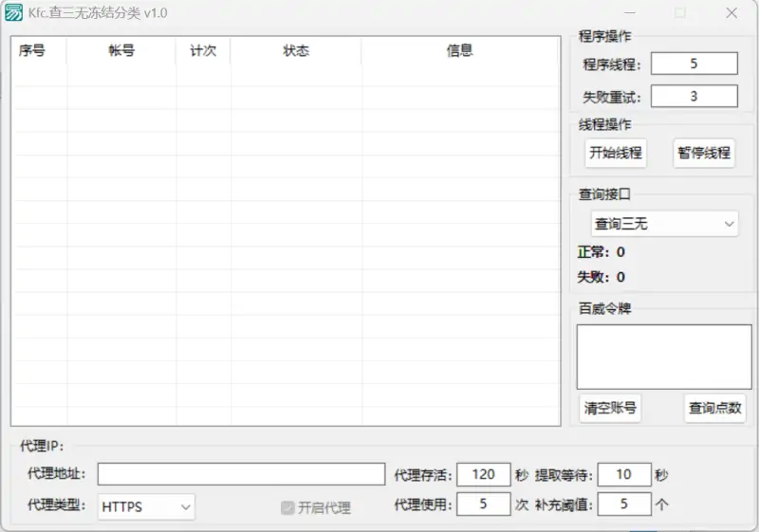The image size is (759, 532).
Task: Click the 清空账号 button
Action: (x=610, y=408)
